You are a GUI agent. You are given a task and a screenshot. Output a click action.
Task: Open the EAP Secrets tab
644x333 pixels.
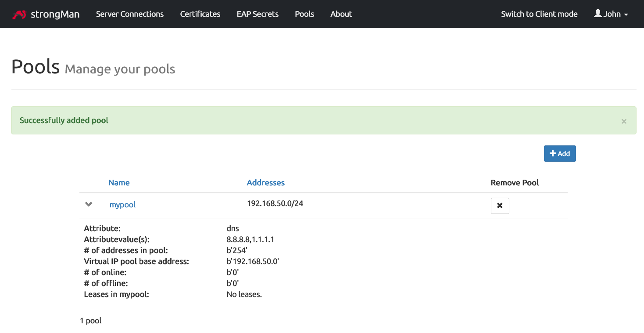257,14
